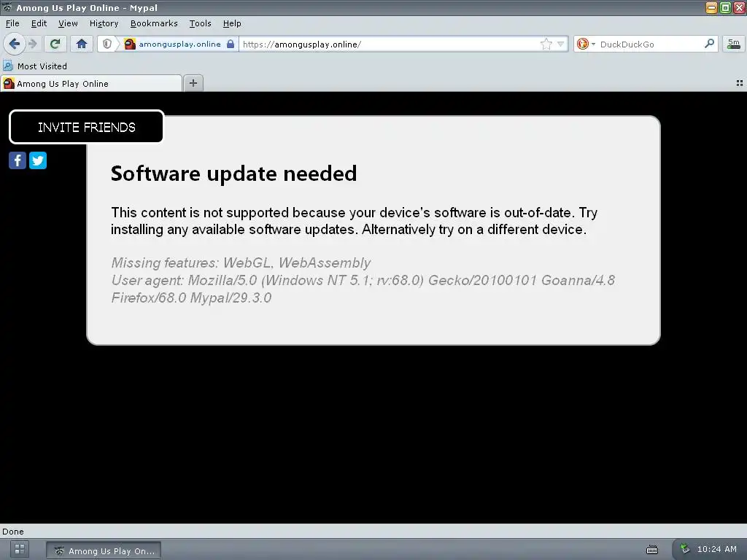Click the address bar URL field
The width and height of the screenshot is (747, 560).
click(x=388, y=44)
